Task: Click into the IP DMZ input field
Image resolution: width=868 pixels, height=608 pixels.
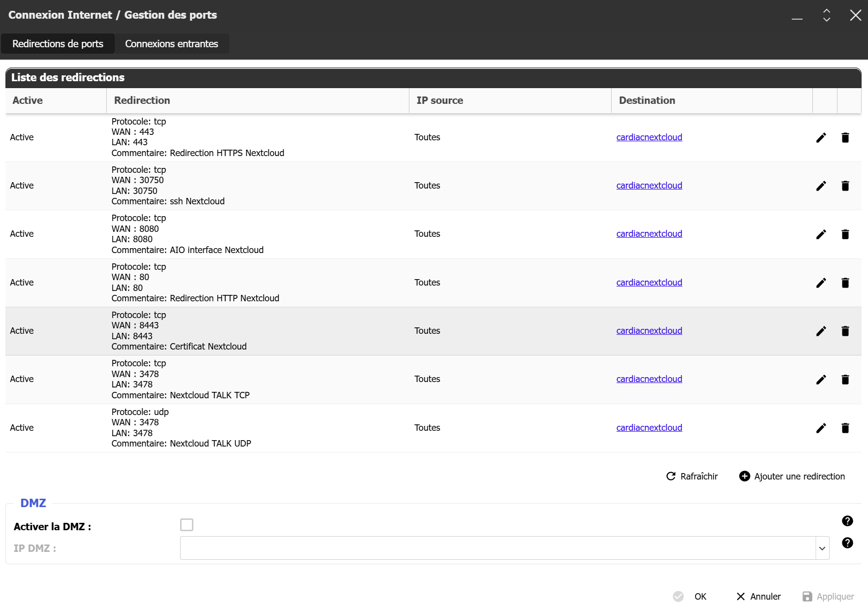Action: point(497,548)
